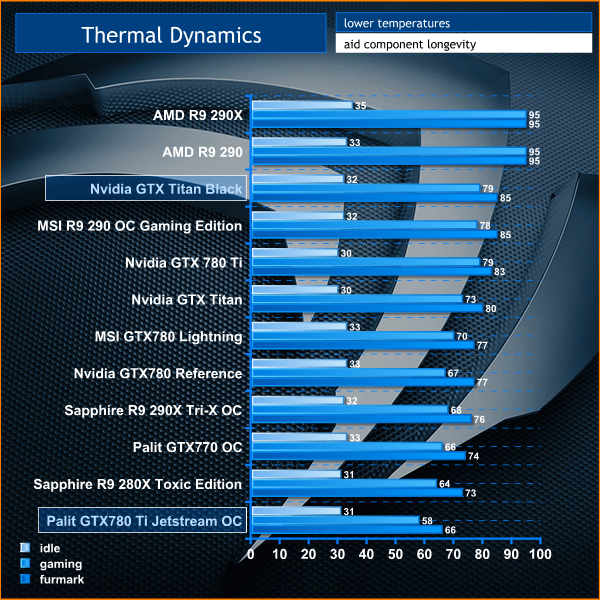Click the GTX Titan Black furmark bar (85)
Screen dimensions: 600x600
coord(375,198)
